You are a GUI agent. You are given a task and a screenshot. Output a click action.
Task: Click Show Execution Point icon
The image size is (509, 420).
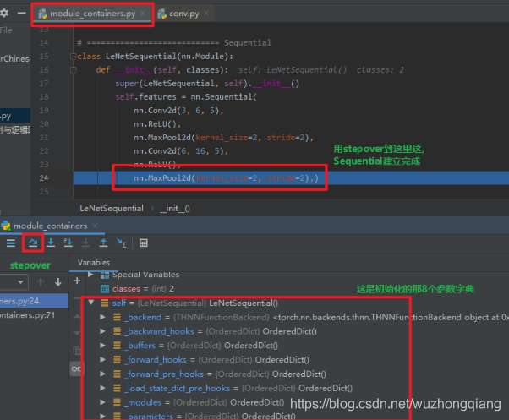pos(11,243)
